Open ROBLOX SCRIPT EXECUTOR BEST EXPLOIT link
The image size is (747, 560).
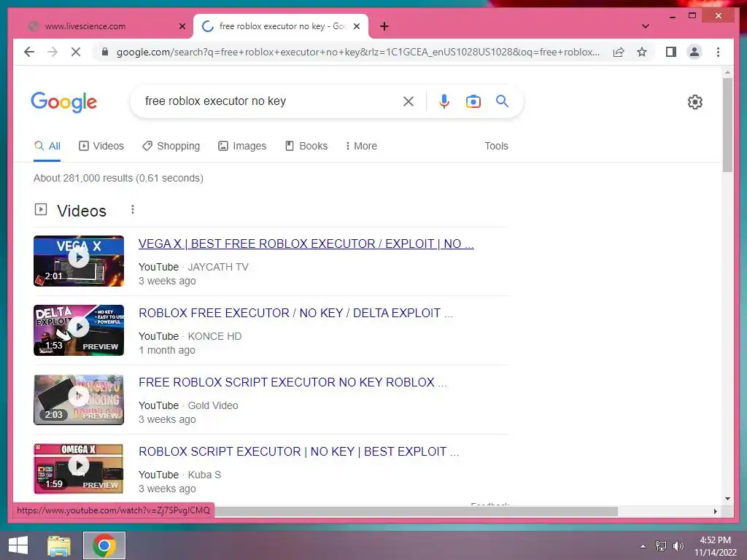(299, 451)
